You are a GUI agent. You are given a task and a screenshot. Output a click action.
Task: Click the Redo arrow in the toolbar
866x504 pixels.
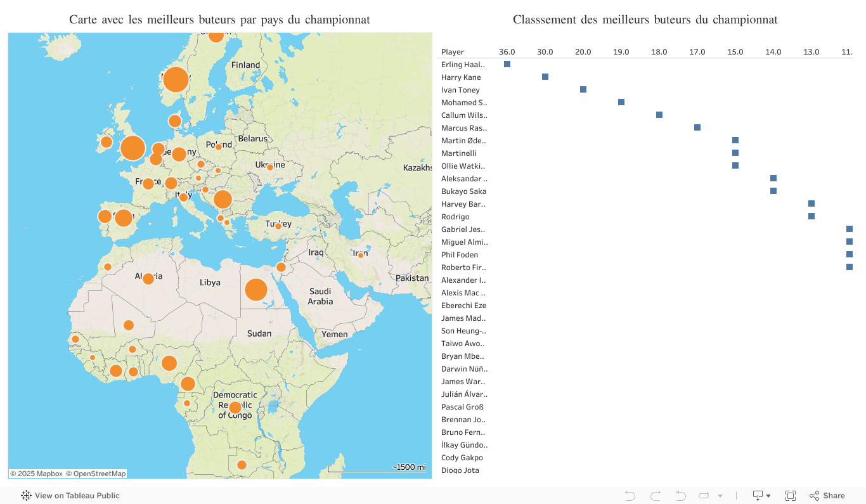655,496
